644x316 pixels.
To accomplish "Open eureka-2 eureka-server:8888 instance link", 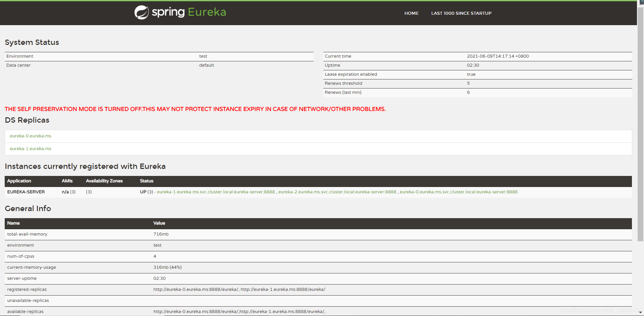I will point(337,192).
